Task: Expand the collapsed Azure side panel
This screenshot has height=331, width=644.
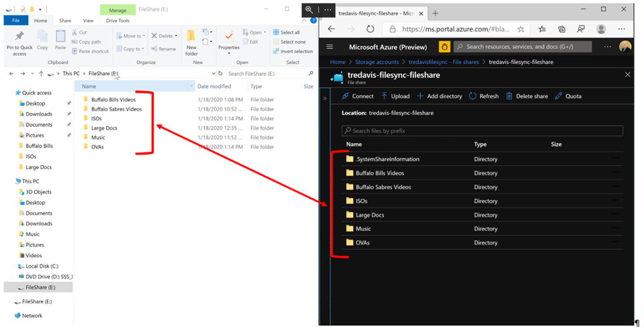Action: point(325,98)
